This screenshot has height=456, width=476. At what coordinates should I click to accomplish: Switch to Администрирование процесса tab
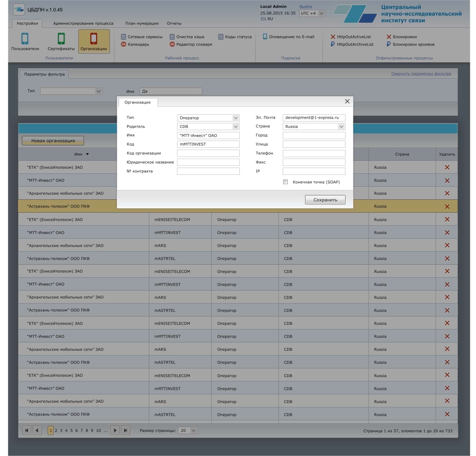[x=83, y=23]
